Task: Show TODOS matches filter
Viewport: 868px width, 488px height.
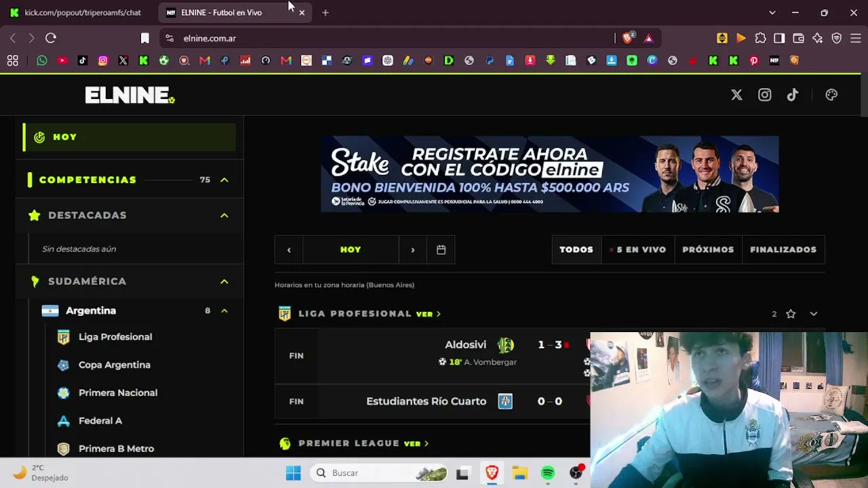Action: [576, 249]
